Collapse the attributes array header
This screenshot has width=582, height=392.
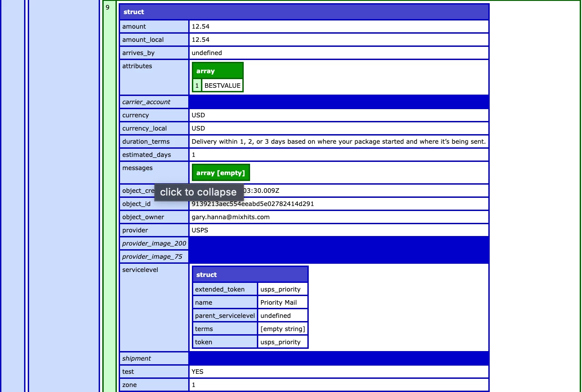point(217,71)
